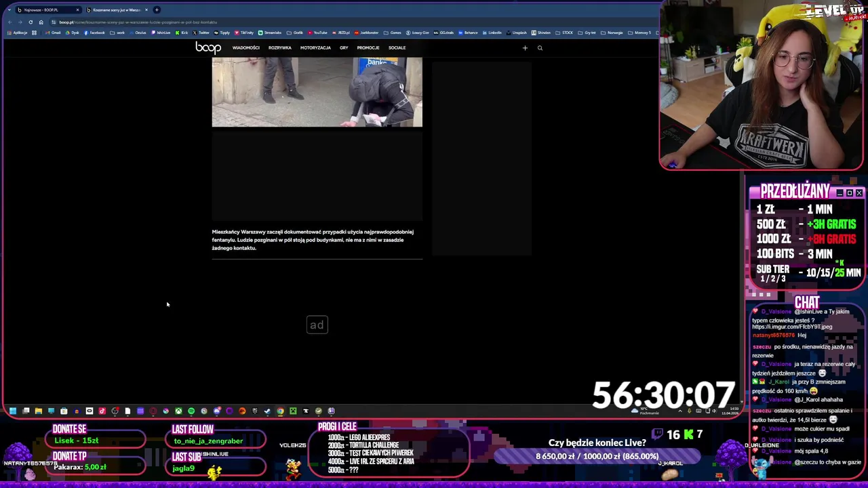Open the Xbox app in the taskbar

tap(179, 411)
